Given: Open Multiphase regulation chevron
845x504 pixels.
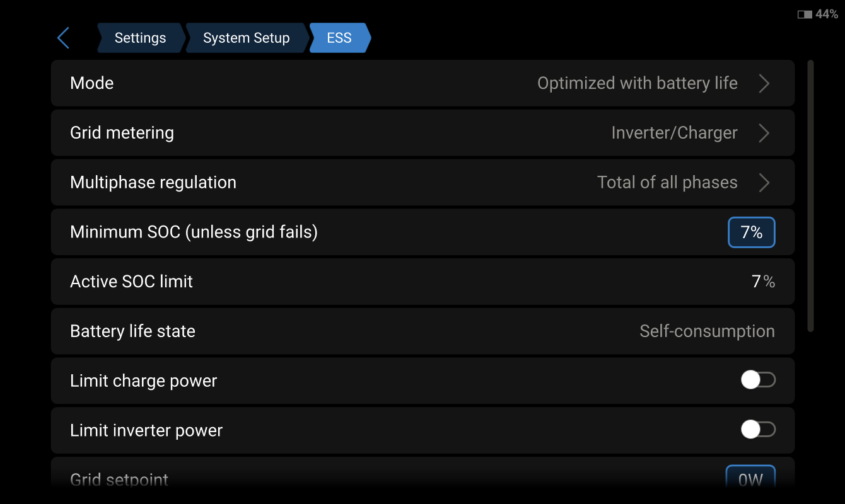Looking at the screenshot, I should [x=764, y=183].
